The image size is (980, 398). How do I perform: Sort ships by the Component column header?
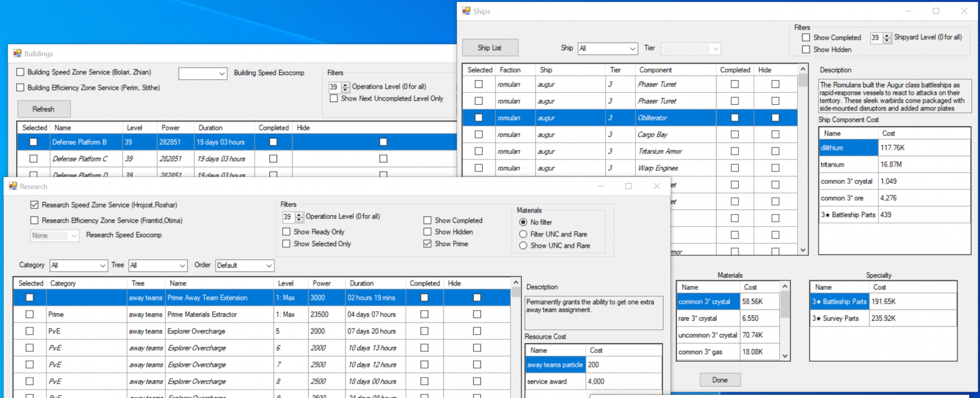tap(655, 70)
